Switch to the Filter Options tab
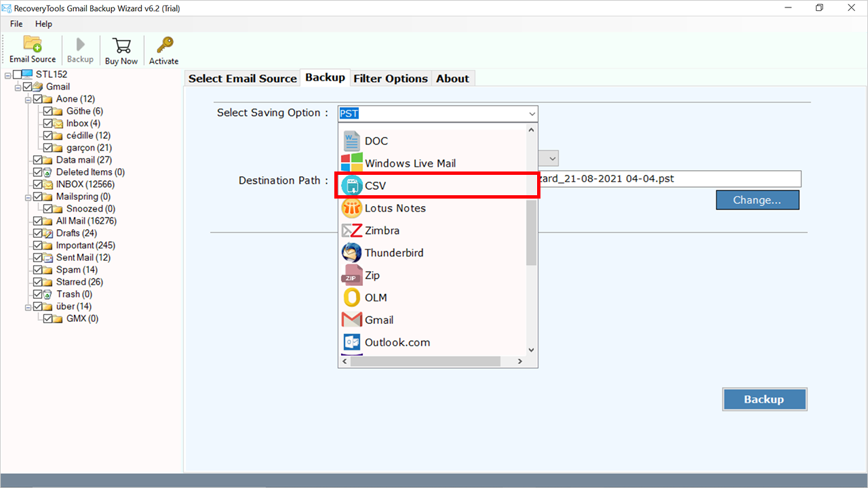The width and height of the screenshot is (868, 488). (391, 78)
